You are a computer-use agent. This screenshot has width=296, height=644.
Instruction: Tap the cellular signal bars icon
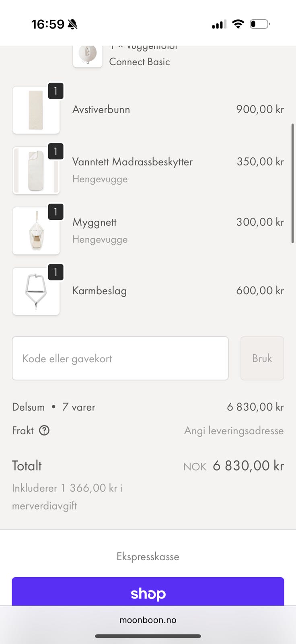coord(219,25)
